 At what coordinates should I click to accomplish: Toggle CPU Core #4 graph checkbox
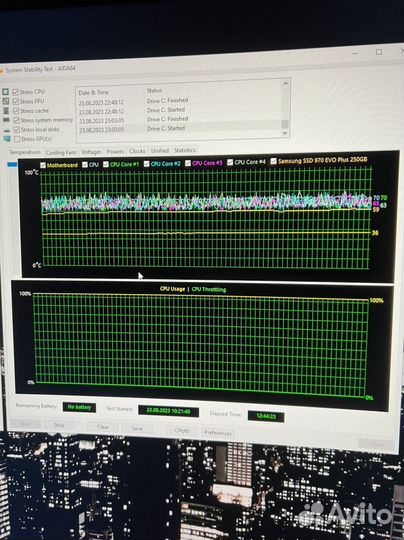(230, 162)
